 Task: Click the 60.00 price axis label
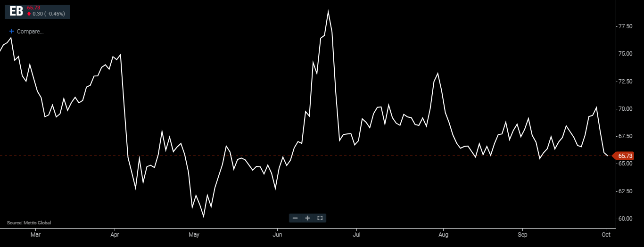pos(625,219)
